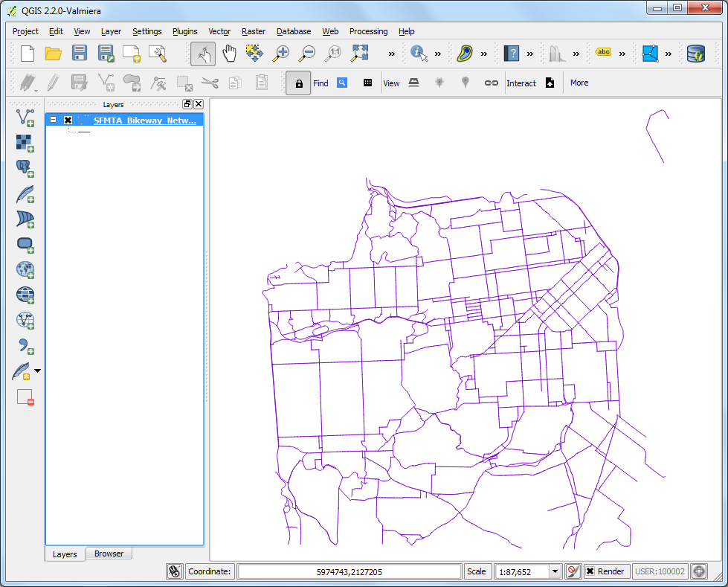Image resolution: width=728 pixels, height=587 pixels.
Task: Click the Add Delimited Text Layer comma icon
Action: 25,345
